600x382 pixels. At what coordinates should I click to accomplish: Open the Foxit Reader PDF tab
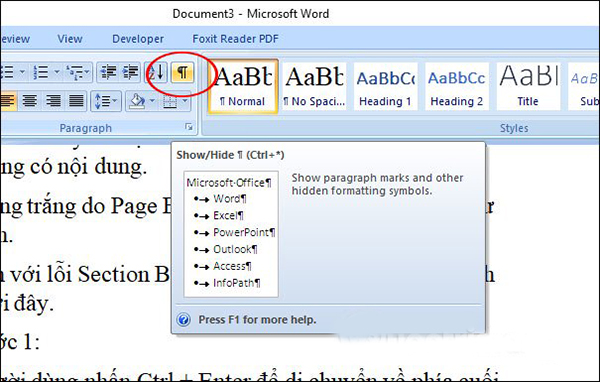pos(235,39)
